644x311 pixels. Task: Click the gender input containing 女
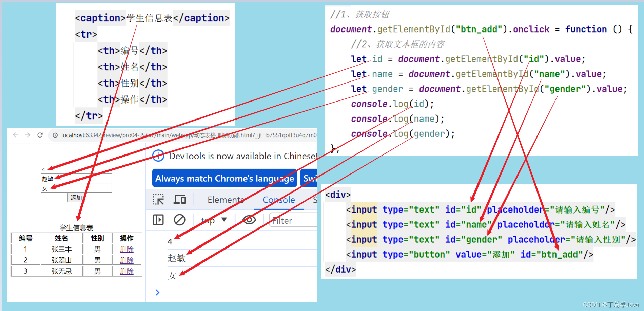[76, 188]
